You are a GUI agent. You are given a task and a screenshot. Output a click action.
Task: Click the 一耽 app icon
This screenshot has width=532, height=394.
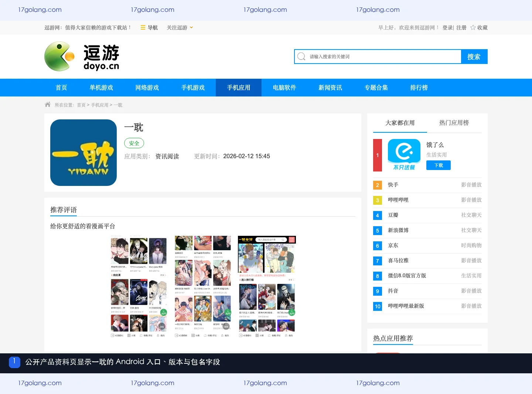point(83,153)
